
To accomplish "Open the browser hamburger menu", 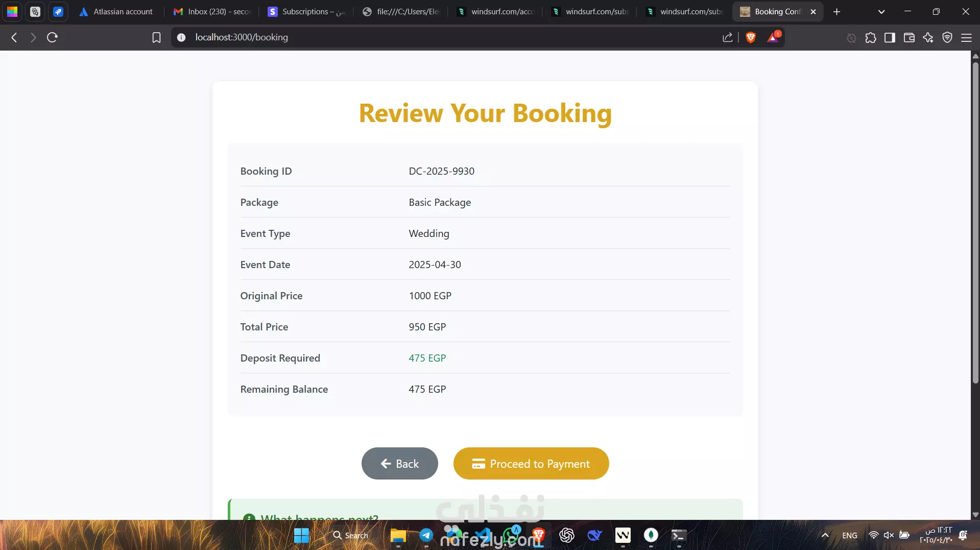I will tap(966, 37).
